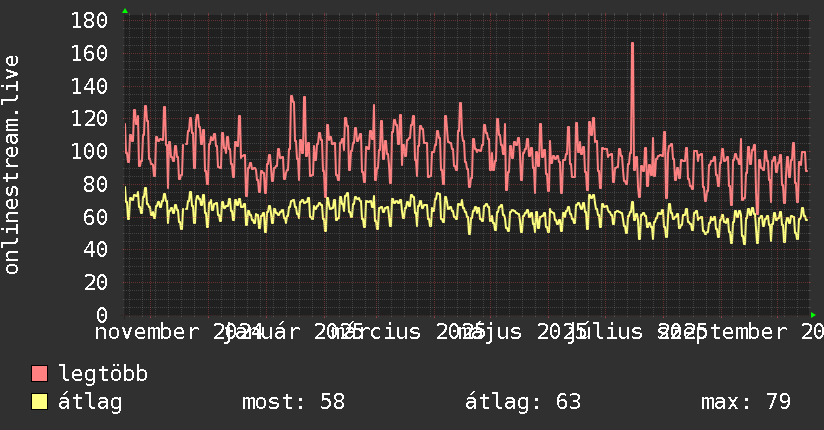The height and width of the screenshot is (430, 824).
Task: Click the 100 y-axis label
Action: tap(89, 151)
